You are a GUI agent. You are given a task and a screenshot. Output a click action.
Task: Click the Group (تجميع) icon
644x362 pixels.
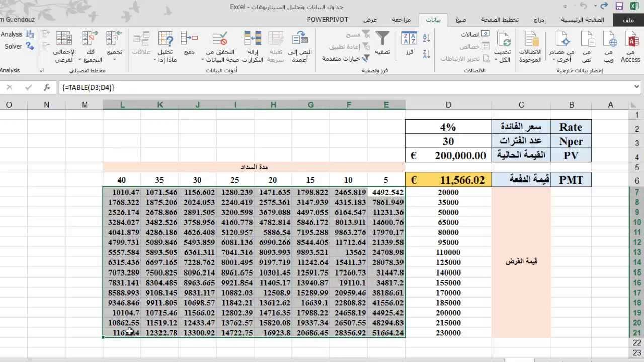[x=114, y=39]
